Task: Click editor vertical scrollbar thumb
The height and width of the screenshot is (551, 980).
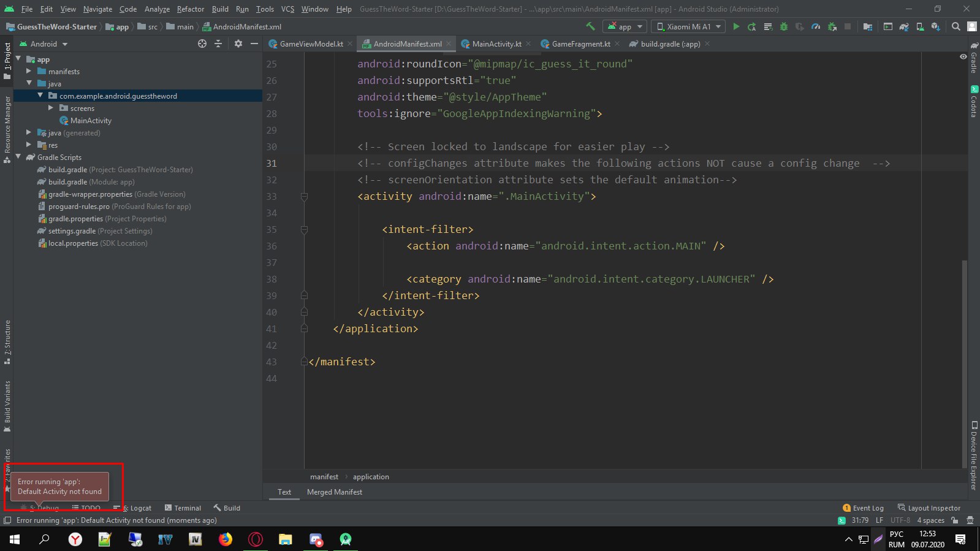Action: (x=965, y=363)
